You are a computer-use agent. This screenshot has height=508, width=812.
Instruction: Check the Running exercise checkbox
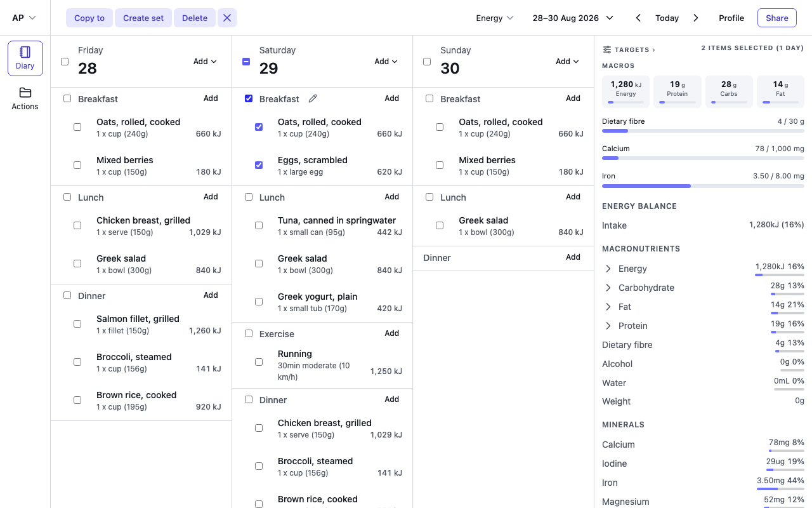click(259, 362)
